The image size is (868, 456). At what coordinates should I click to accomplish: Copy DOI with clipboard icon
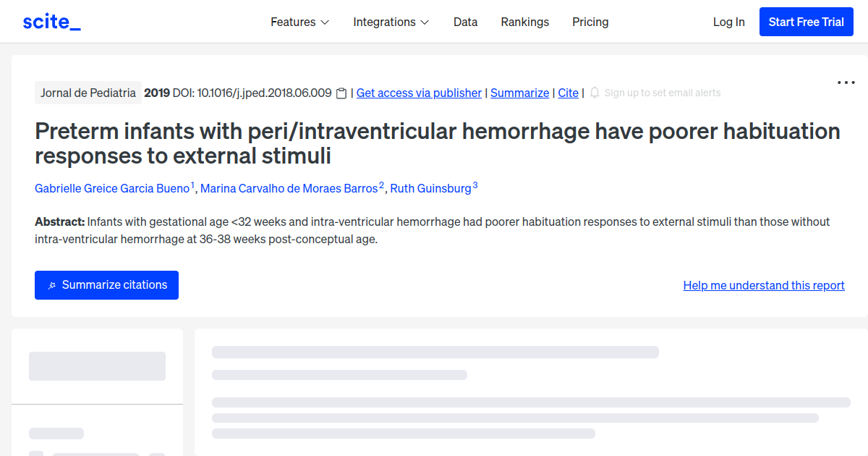(341, 93)
